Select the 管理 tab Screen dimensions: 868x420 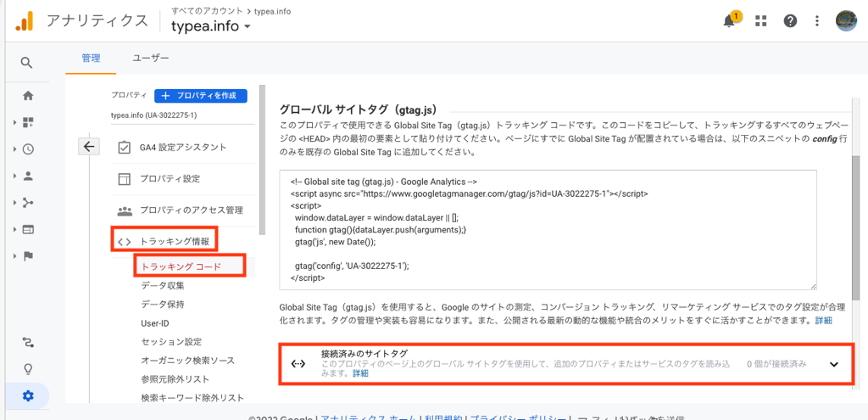point(91,58)
